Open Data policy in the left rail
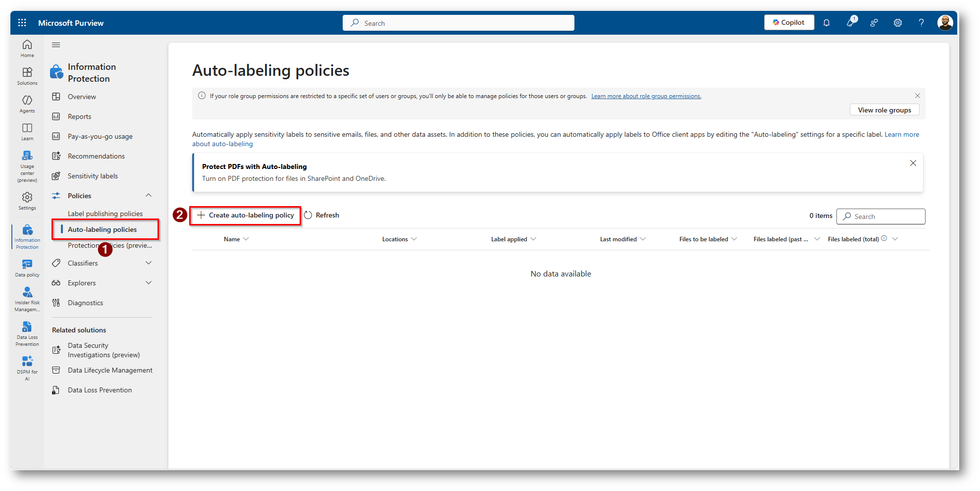 click(27, 268)
